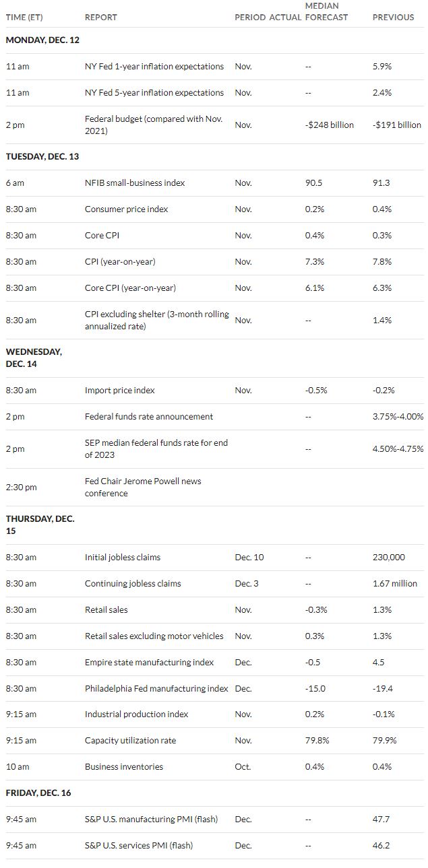Viewport: 428px width, 868px height.
Task: Open Fed Chair Jerome Powell news conference entry
Action: tap(143, 488)
